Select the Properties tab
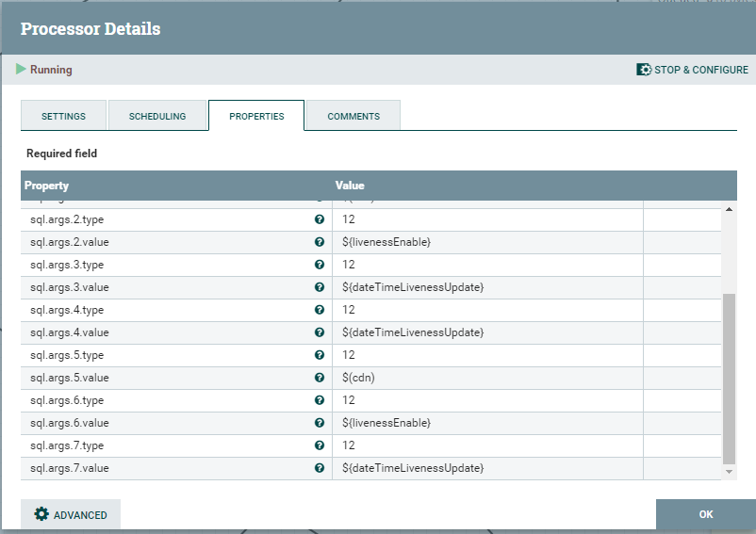 (x=256, y=116)
